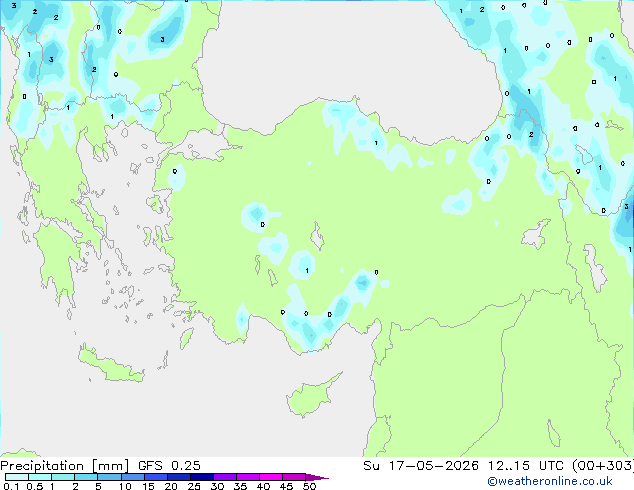Viewport: 634px width, 490px height.
Task: Click the 20–25 mm legend color swatch
Action: pyautogui.click(x=179, y=477)
